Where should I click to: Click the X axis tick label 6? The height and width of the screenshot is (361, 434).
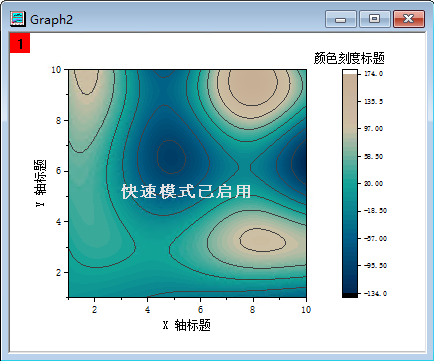coord(200,310)
